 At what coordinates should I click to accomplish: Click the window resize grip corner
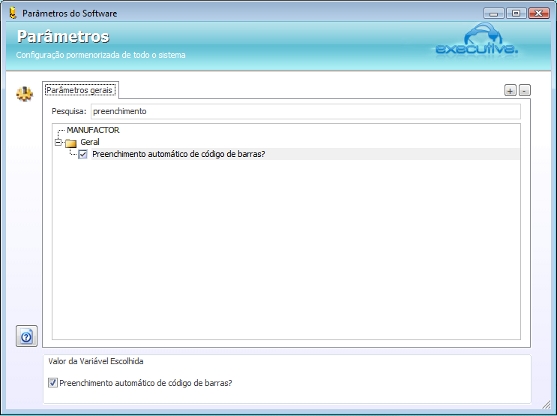click(x=546, y=405)
